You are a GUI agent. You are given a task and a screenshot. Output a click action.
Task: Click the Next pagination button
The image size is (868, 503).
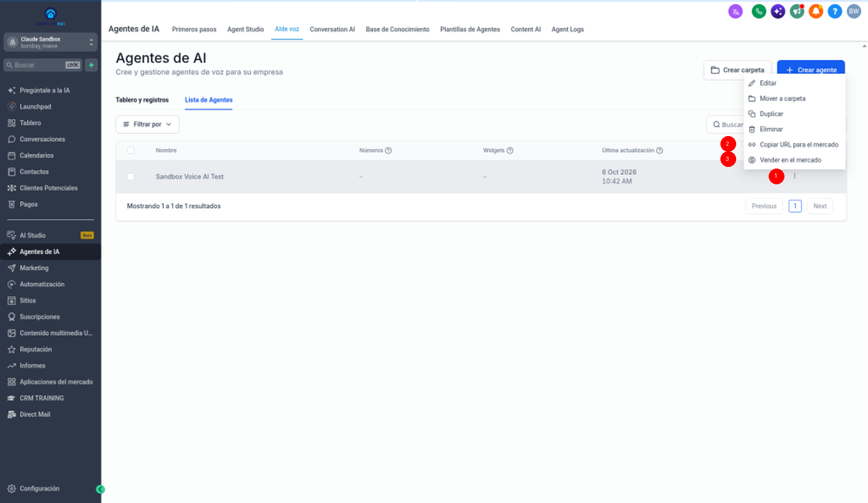click(820, 206)
